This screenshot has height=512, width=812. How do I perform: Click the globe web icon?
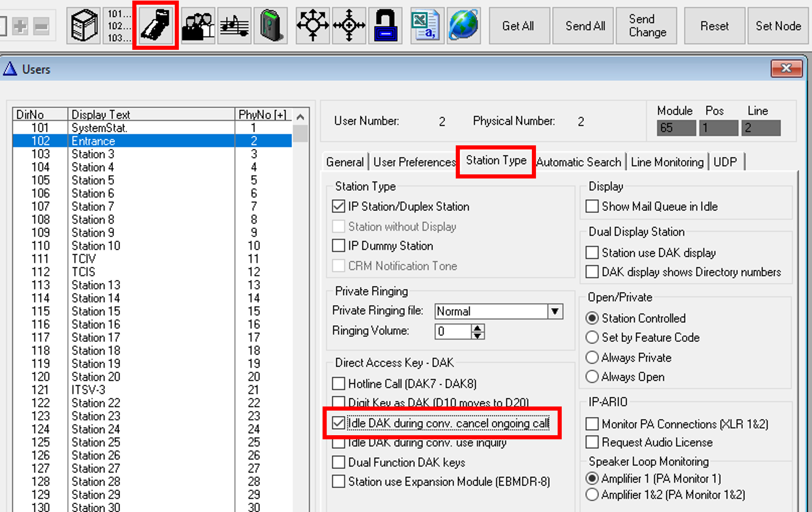pyautogui.click(x=464, y=26)
